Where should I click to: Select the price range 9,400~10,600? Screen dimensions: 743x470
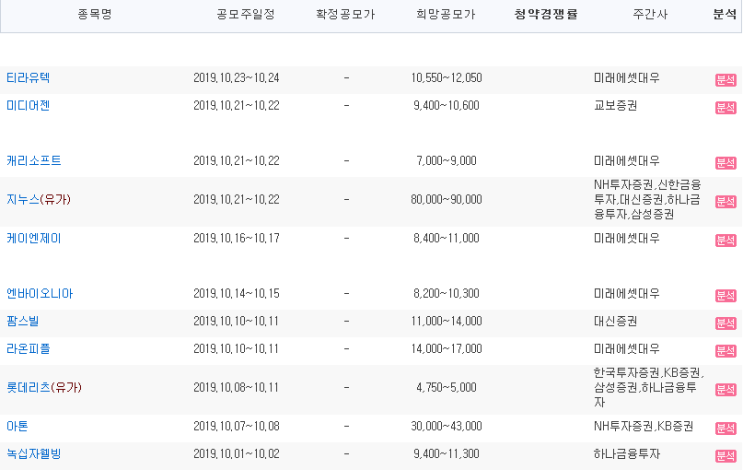point(446,105)
